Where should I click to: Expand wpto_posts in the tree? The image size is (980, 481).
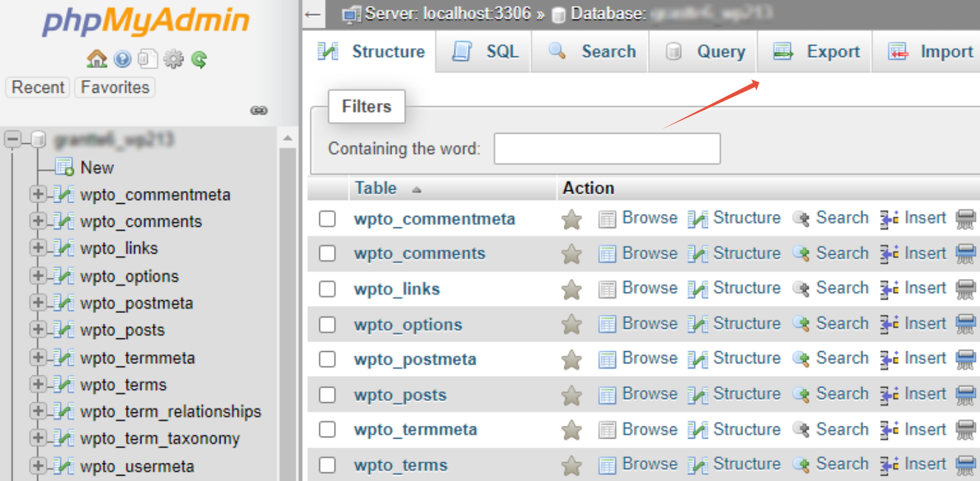(38, 329)
